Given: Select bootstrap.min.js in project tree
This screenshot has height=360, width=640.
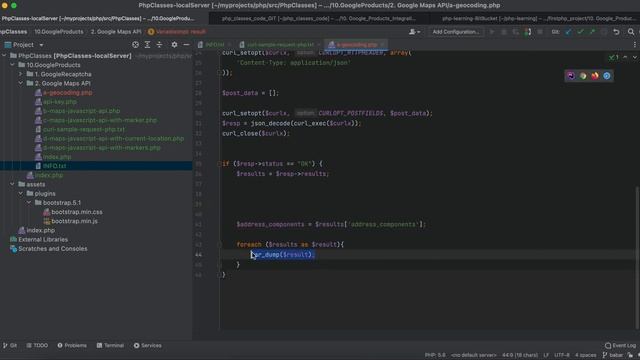Looking at the screenshot, I should pyautogui.click(x=74, y=221).
